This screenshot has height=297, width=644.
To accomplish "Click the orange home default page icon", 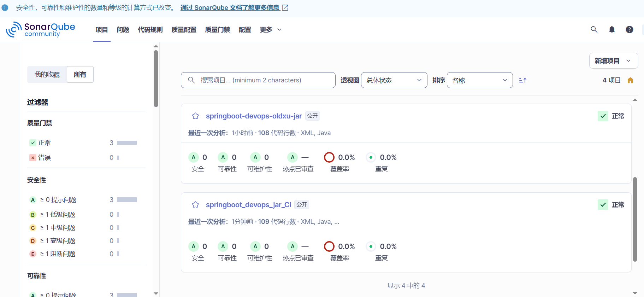I will coord(630,80).
